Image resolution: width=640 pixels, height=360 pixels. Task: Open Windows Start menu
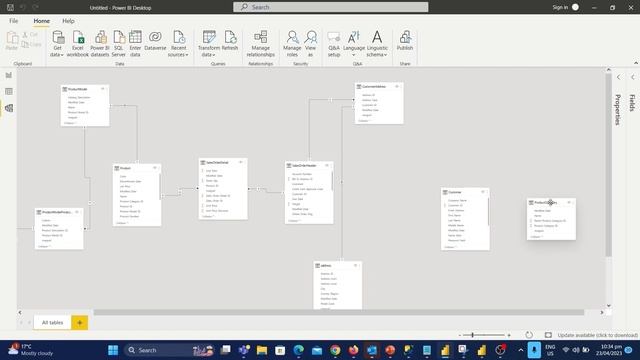coord(113,350)
